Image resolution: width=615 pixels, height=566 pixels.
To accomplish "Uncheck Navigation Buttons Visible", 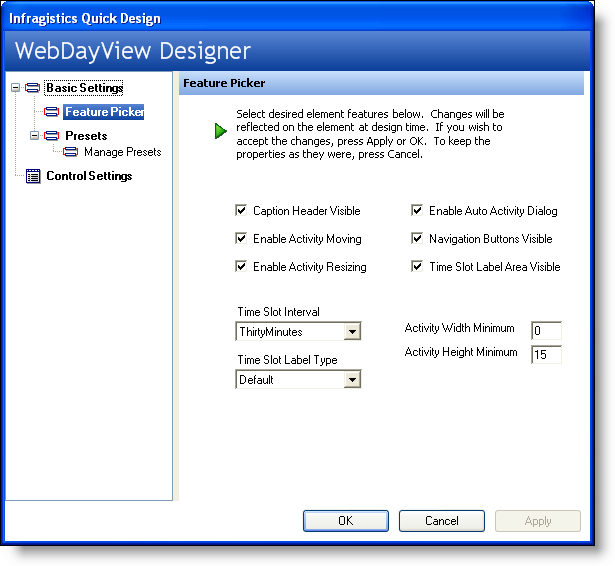I will tap(417, 239).
